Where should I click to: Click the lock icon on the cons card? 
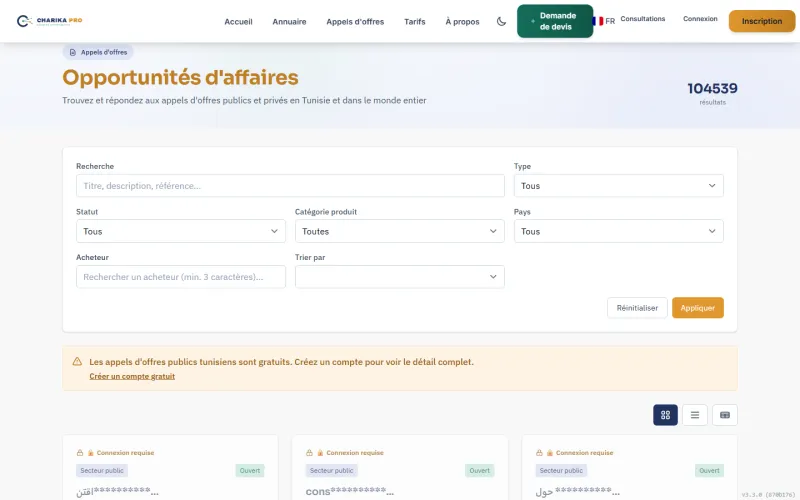[x=309, y=453]
